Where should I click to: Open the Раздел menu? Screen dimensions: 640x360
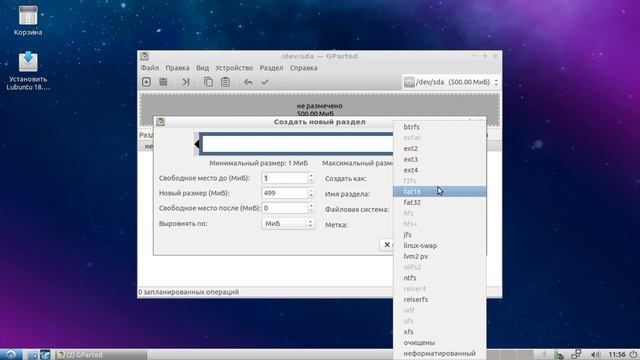[271, 68]
